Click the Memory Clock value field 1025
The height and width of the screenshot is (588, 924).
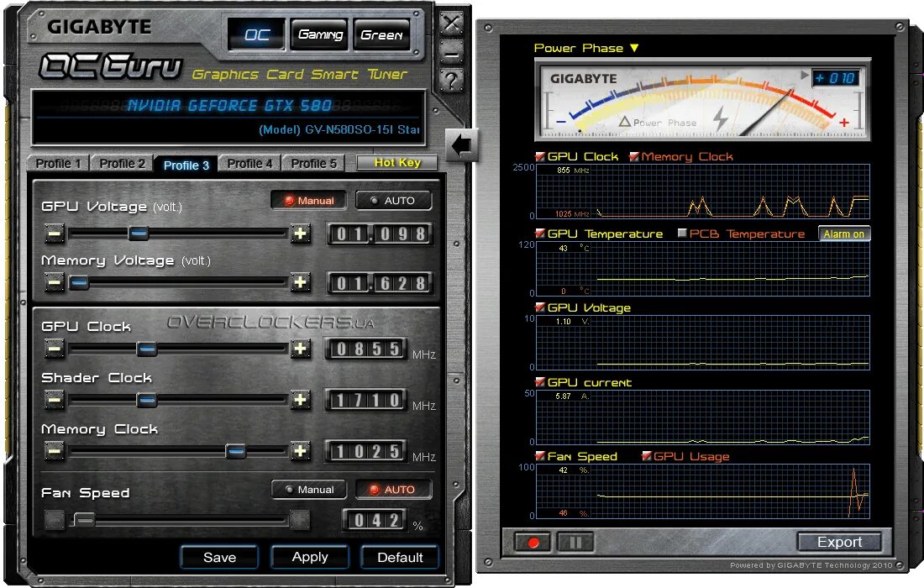366,451
